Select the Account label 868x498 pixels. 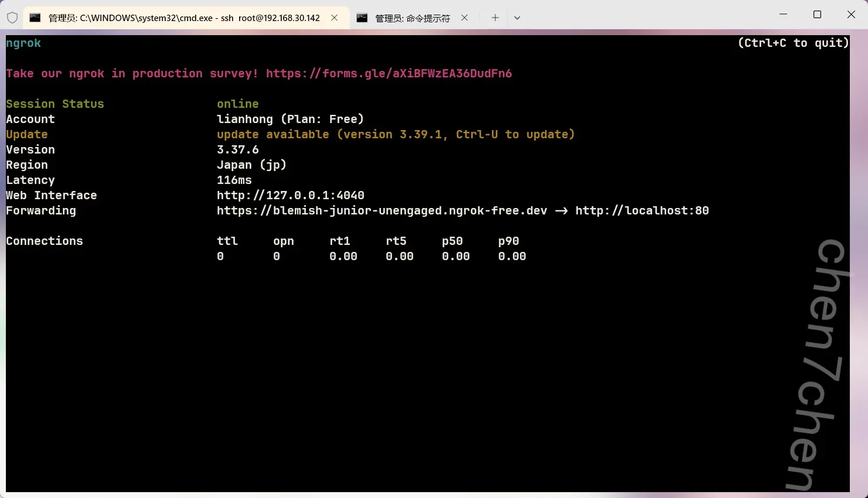coord(30,119)
